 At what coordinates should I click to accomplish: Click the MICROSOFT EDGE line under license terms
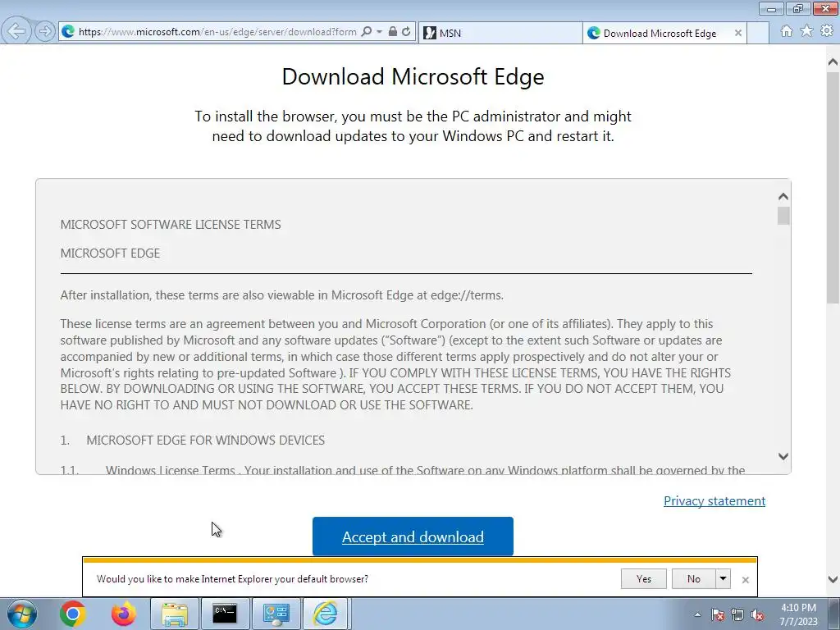coord(110,253)
